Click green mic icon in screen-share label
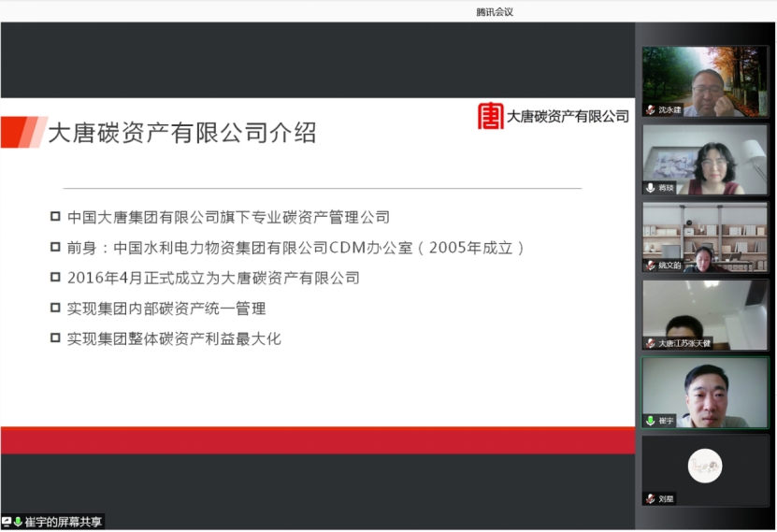Viewport: 777px width, 532px height. pos(18,522)
